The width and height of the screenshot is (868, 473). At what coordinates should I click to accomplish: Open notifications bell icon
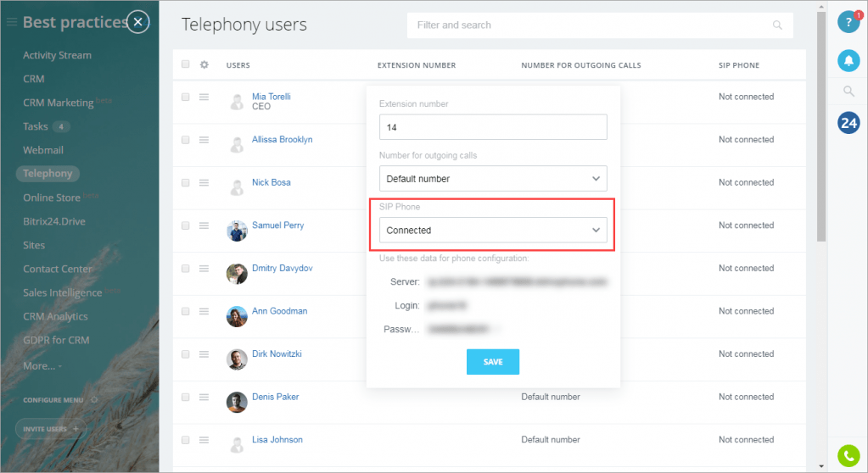848,60
